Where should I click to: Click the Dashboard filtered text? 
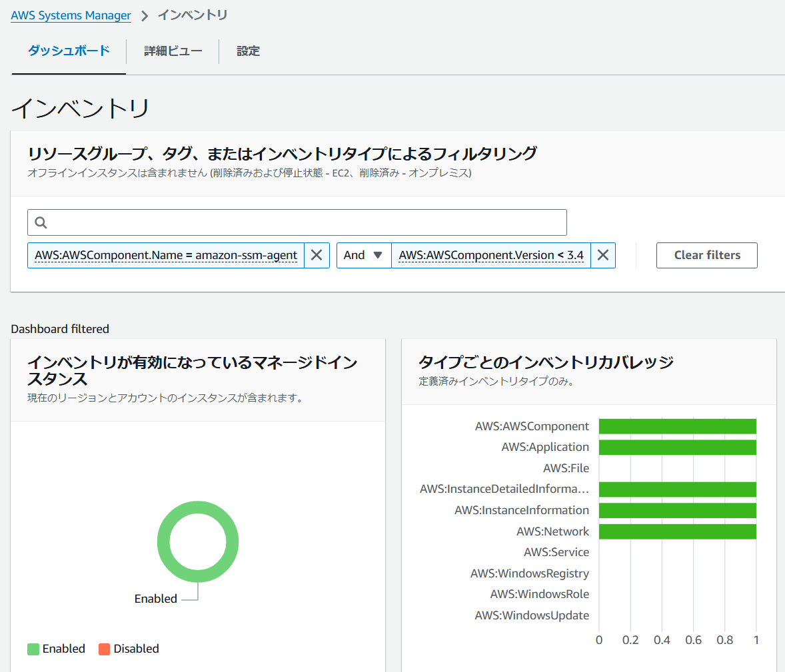pos(60,329)
